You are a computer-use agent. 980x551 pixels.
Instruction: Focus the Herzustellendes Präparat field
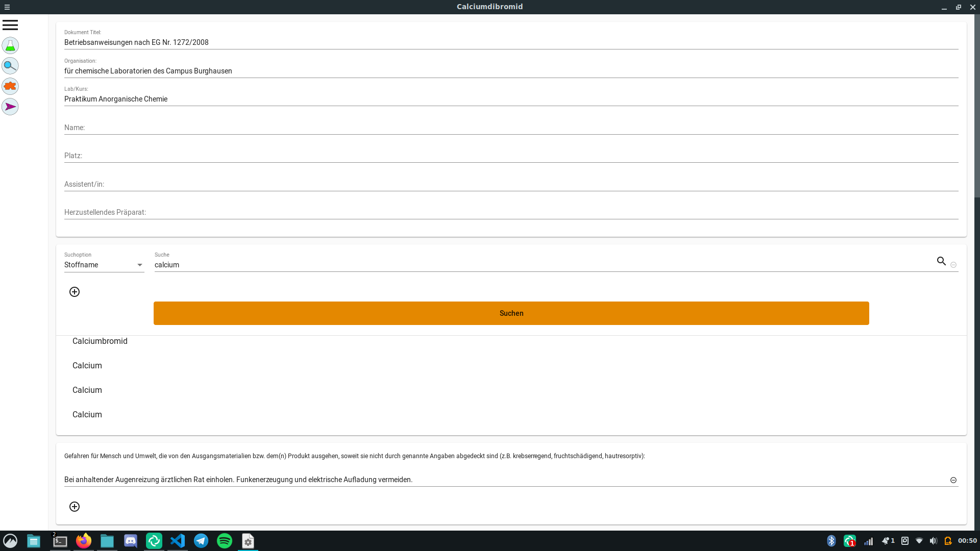[x=510, y=212]
